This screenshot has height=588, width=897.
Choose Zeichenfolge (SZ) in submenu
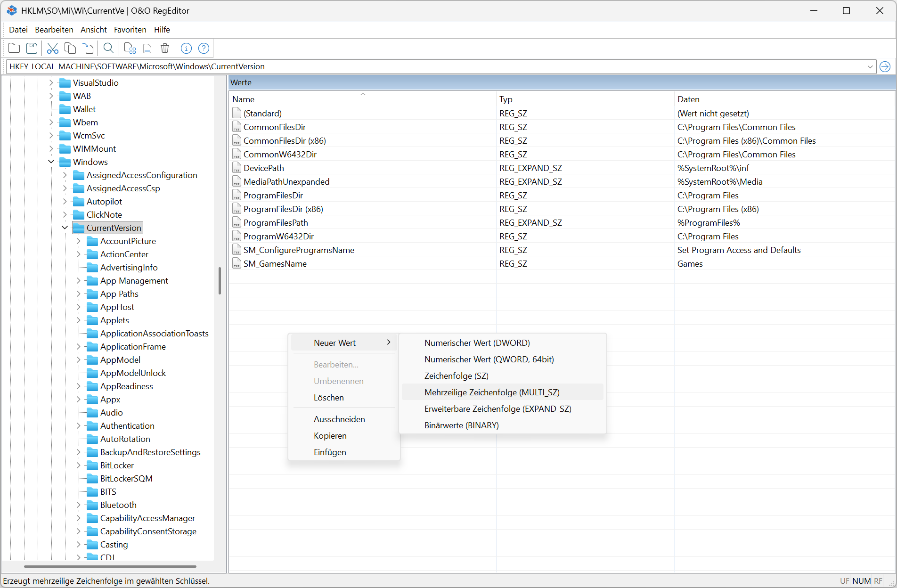point(502,376)
